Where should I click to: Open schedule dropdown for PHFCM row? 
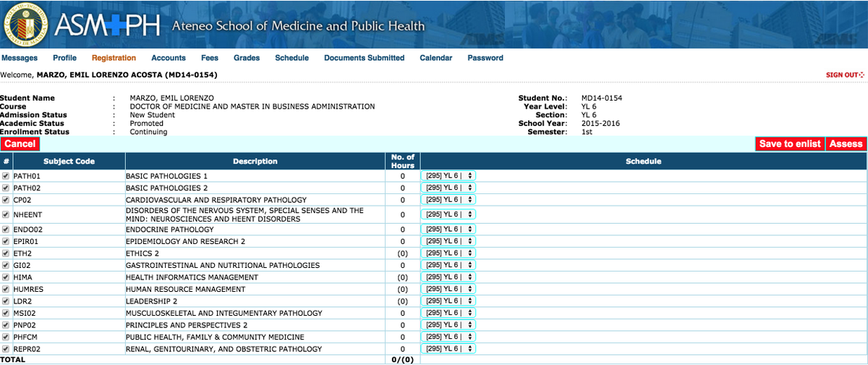click(448, 337)
